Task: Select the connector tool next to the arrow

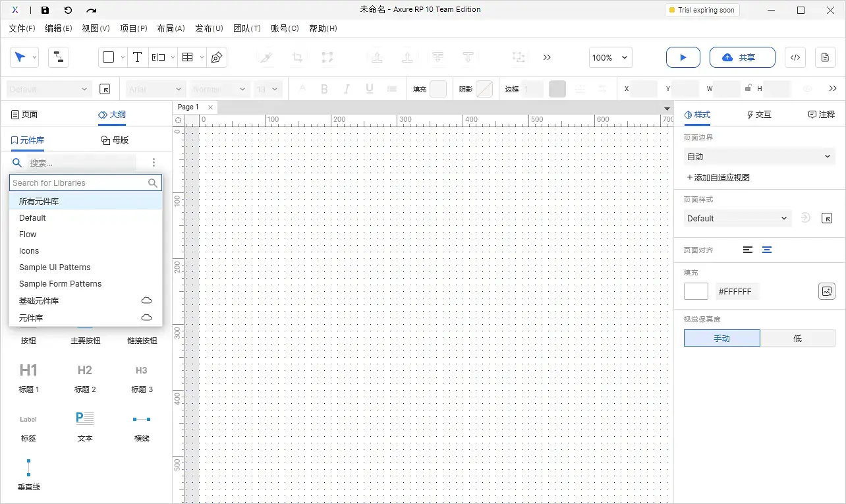Action: [58, 57]
